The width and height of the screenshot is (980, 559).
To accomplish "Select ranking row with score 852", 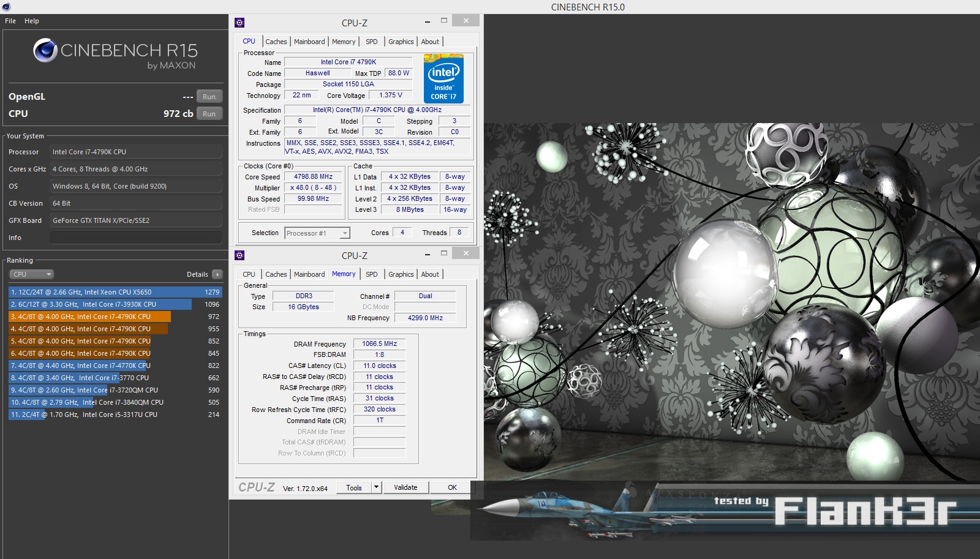I will pos(115,341).
